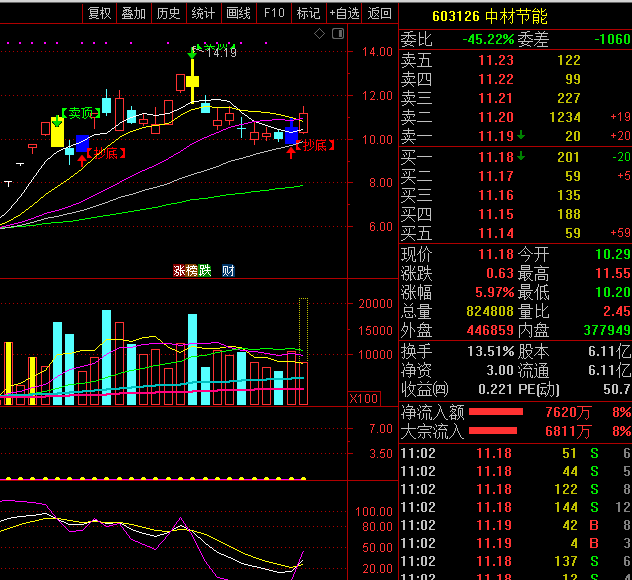Select the 卖四 11.22 order row
This screenshot has height=580, width=632.
tap(516, 79)
